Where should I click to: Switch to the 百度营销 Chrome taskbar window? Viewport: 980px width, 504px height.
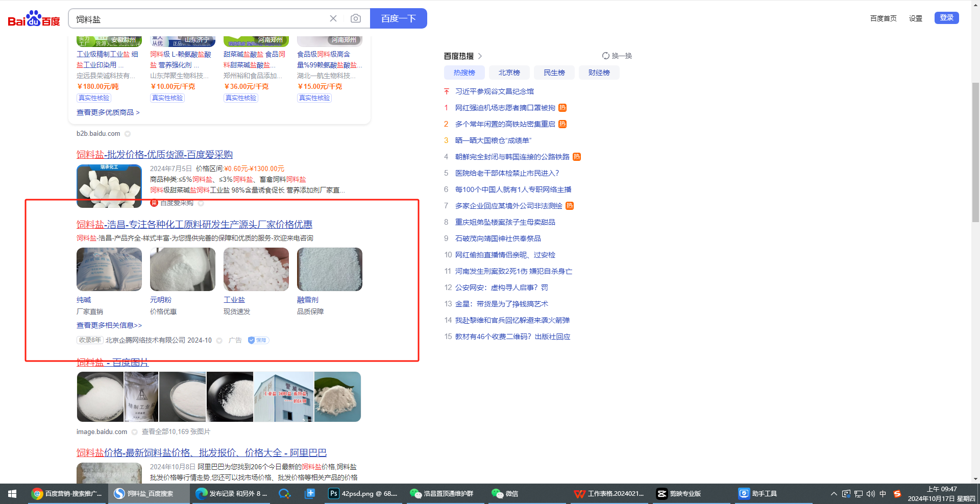pos(67,494)
